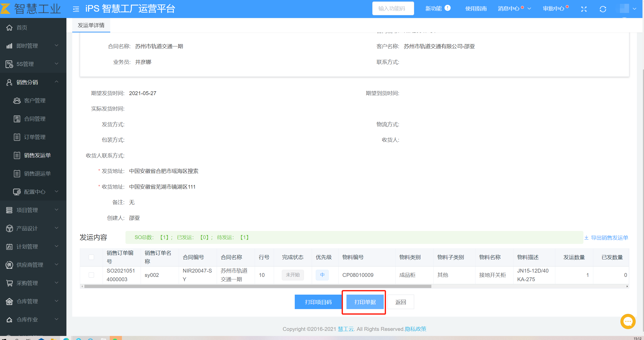This screenshot has height=340, width=644.
Task: Open 合同管理 in the sidebar
Action: pyautogui.click(x=35, y=119)
